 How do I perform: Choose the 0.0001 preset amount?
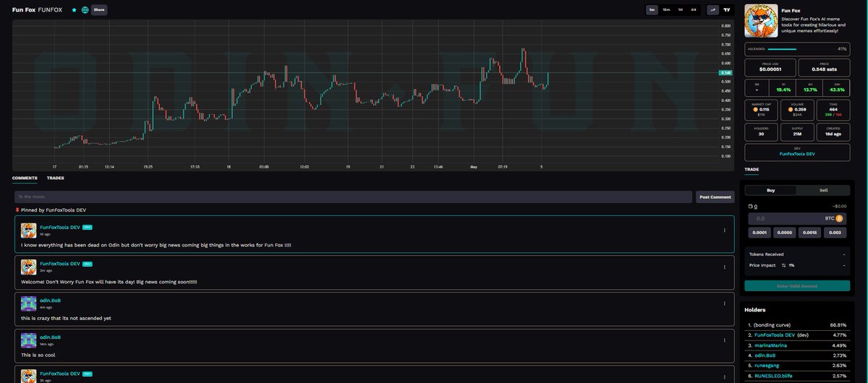point(759,233)
